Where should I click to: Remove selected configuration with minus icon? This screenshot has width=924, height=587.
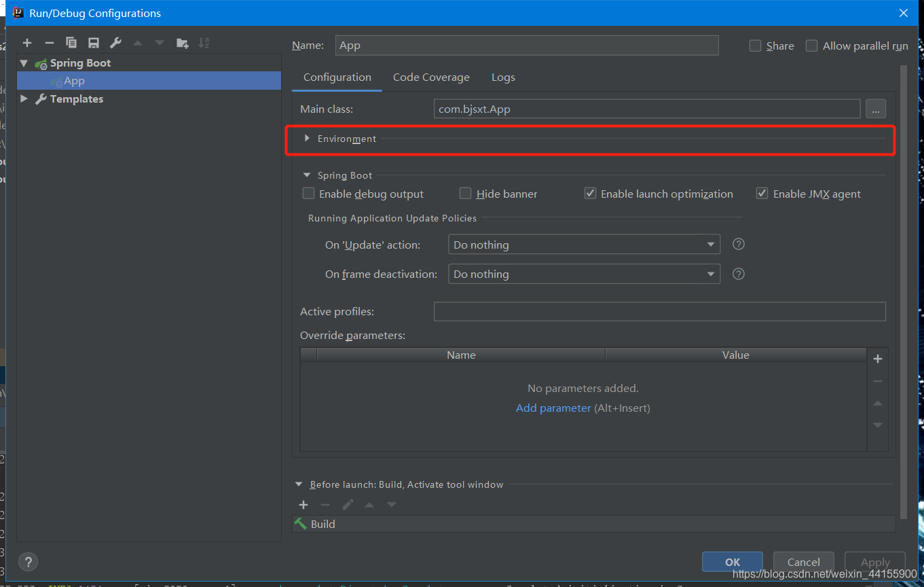(x=49, y=43)
